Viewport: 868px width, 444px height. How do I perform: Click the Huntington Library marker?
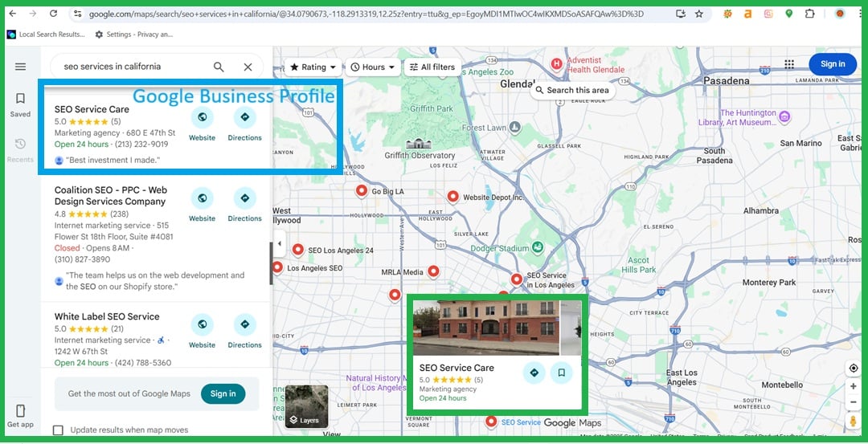click(784, 117)
